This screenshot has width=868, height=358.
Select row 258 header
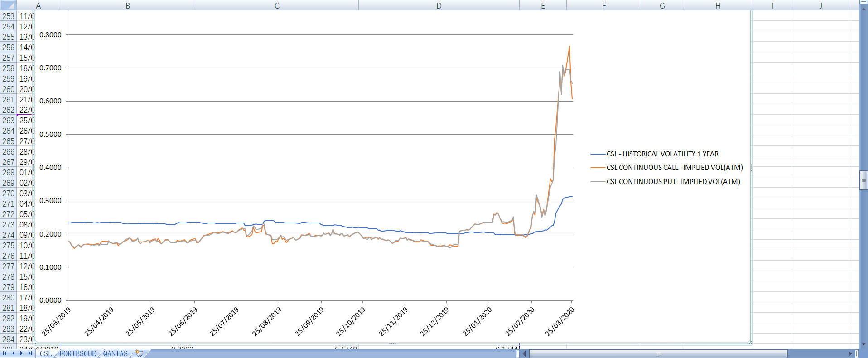coord(8,68)
